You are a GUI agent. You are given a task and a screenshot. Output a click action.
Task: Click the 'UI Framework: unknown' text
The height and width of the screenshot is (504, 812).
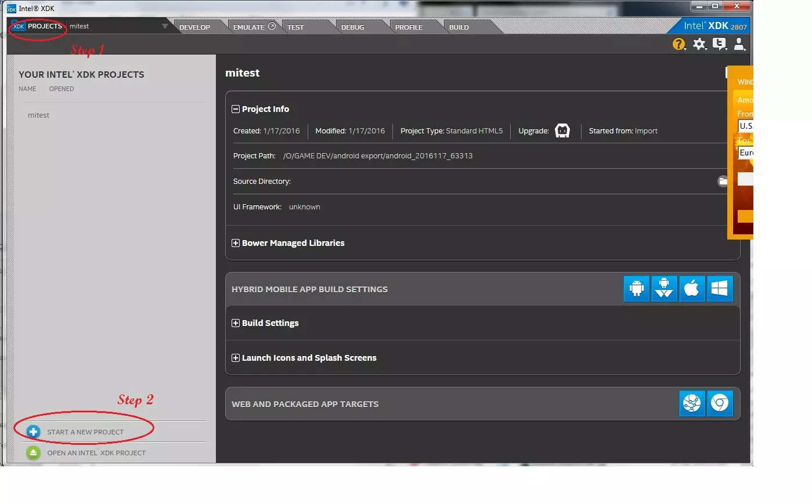tap(277, 207)
